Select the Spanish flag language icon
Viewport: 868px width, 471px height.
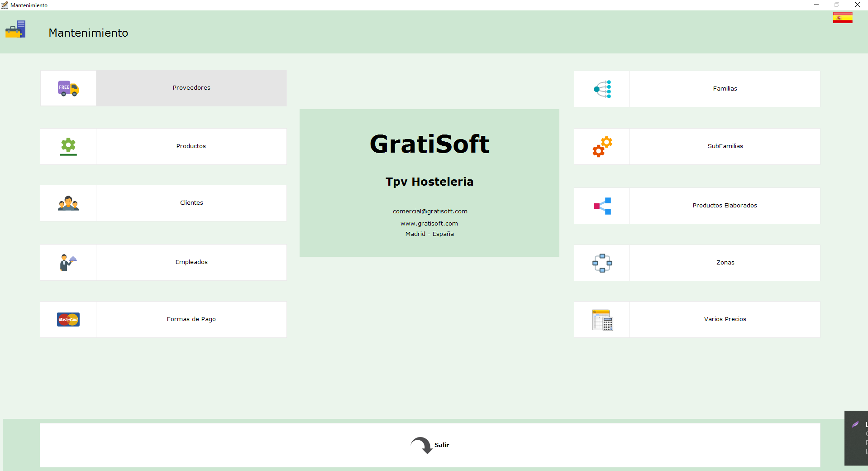click(842, 18)
